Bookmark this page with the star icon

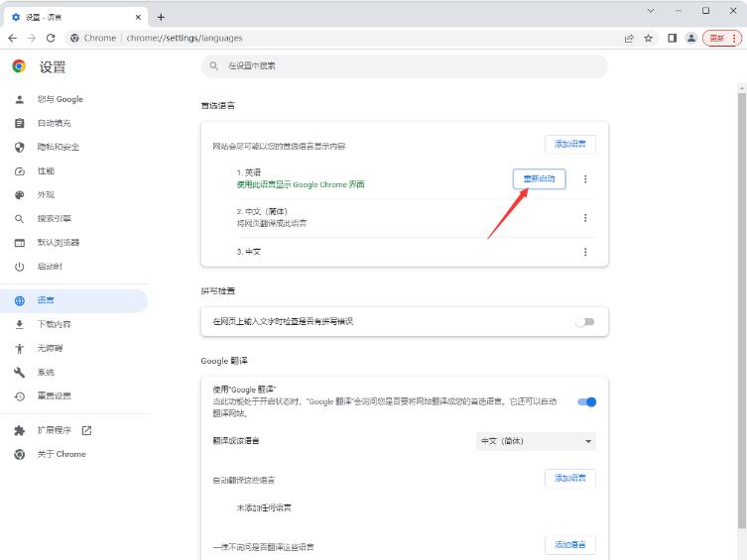pos(649,38)
